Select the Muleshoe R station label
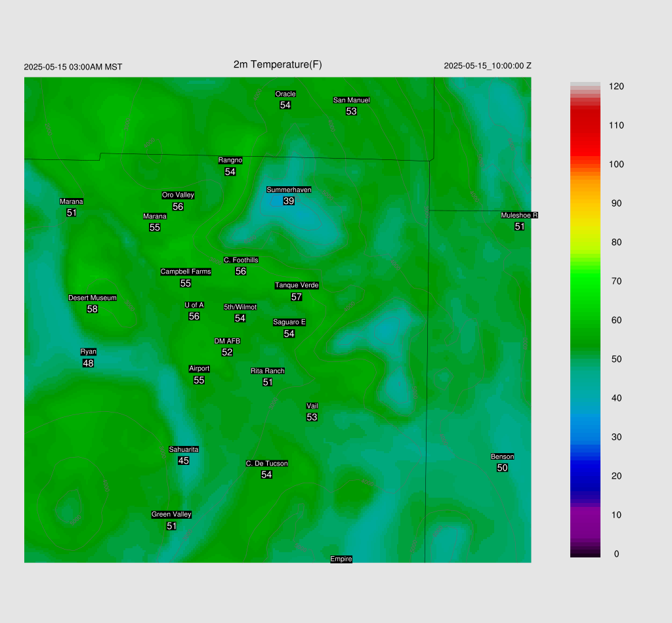 [520, 215]
